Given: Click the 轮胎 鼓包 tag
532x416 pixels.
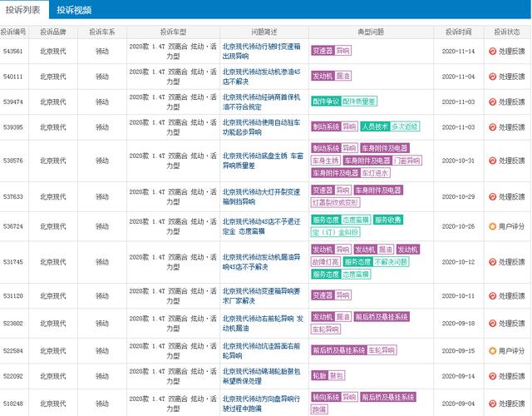Looking at the screenshot, I should coord(328,375).
